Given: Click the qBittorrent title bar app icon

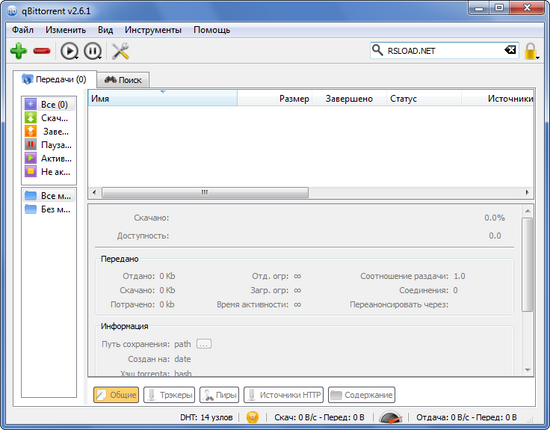Looking at the screenshot, I should click(x=12, y=11).
